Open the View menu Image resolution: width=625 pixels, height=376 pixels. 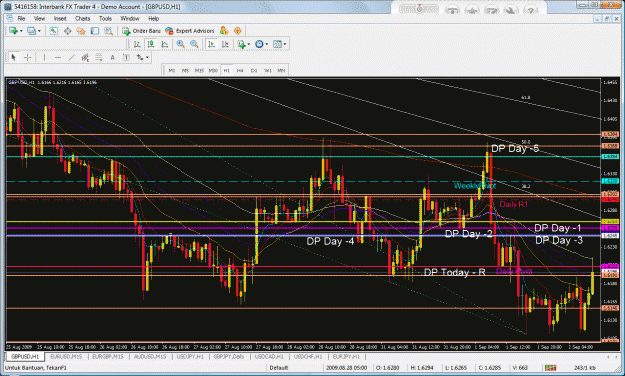tap(39, 18)
